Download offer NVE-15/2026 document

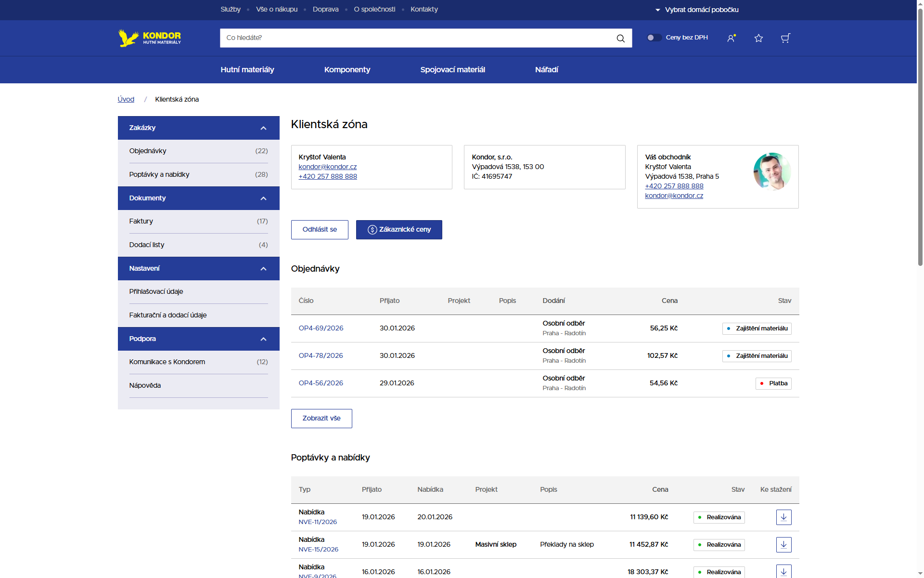click(783, 545)
